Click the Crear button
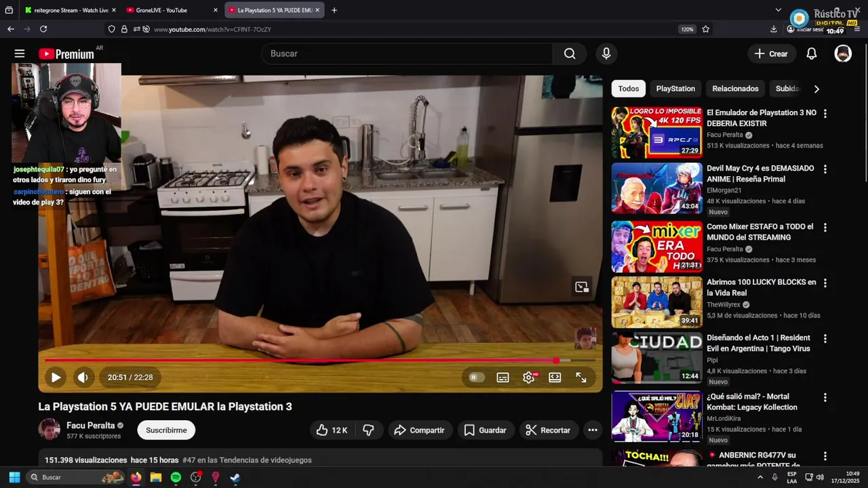Image resolution: width=868 pixels, height=488 pixels. click(772, 54)
